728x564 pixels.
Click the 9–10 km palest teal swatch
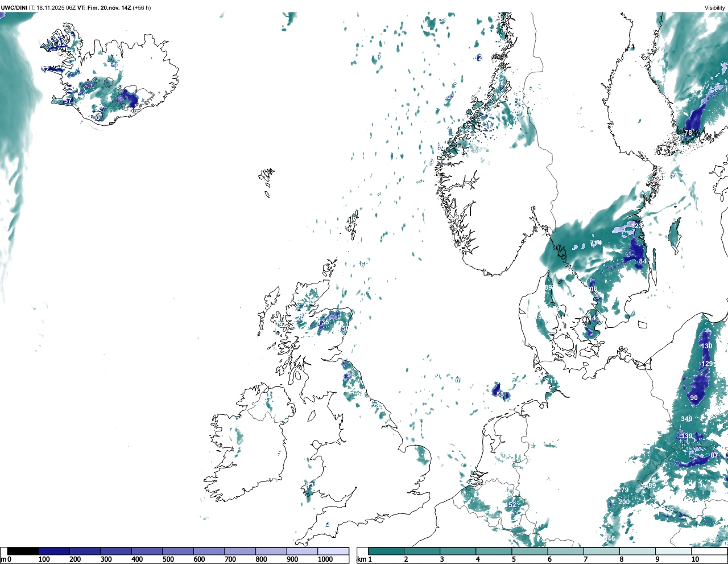673,551
